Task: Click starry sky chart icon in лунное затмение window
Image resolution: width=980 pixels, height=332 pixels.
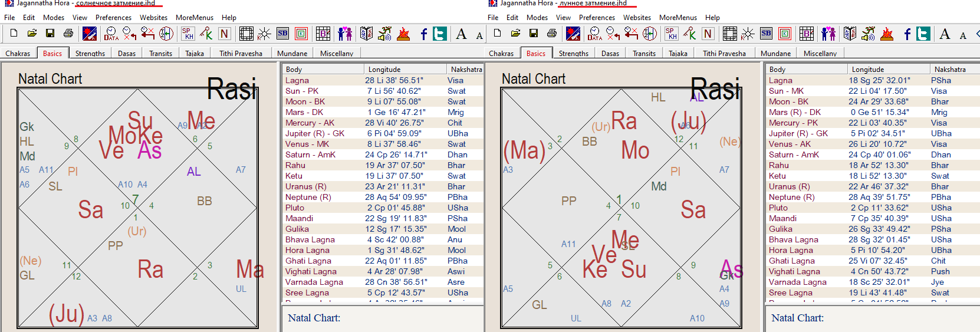Action: (573, 34)
